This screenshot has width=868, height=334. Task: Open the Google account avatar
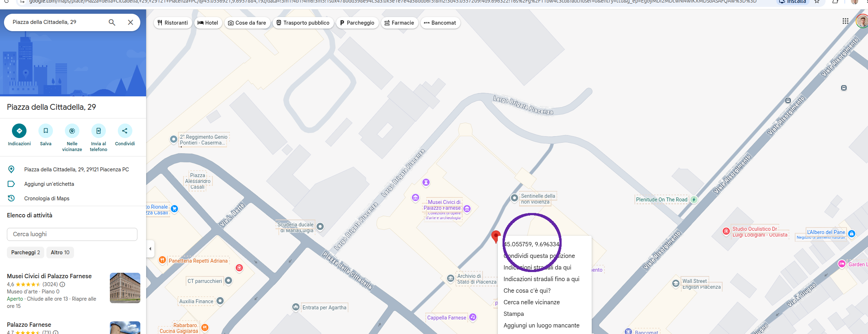(862, 21)
